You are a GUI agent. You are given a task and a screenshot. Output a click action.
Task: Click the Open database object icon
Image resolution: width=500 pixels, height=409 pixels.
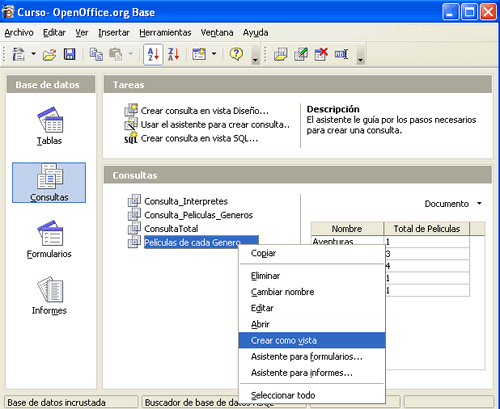(x=281, y=54)
